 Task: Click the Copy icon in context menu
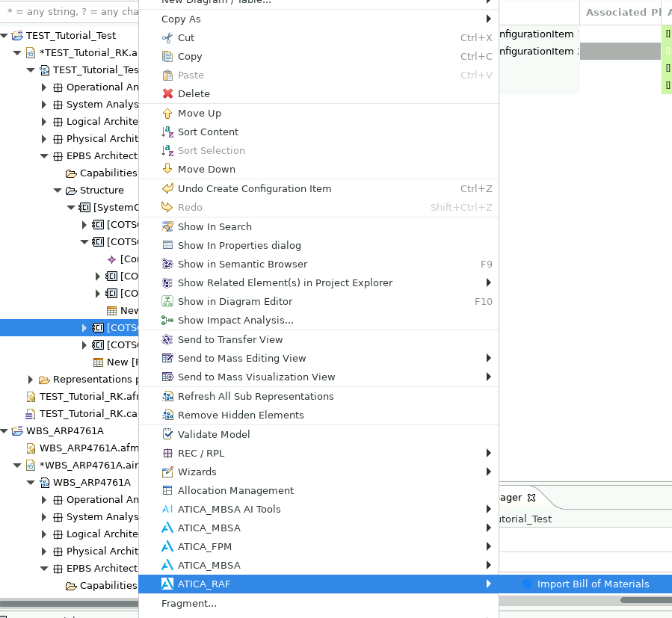coord(167,57)
